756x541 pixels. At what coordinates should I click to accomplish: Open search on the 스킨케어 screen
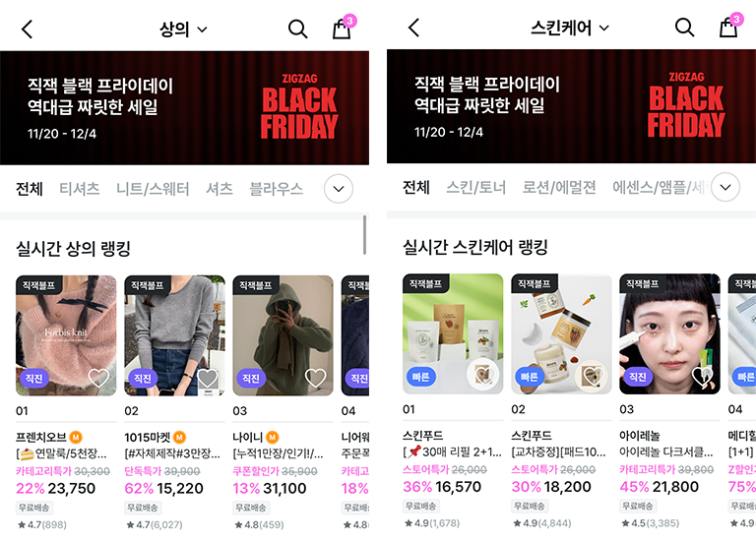point(684,28)
